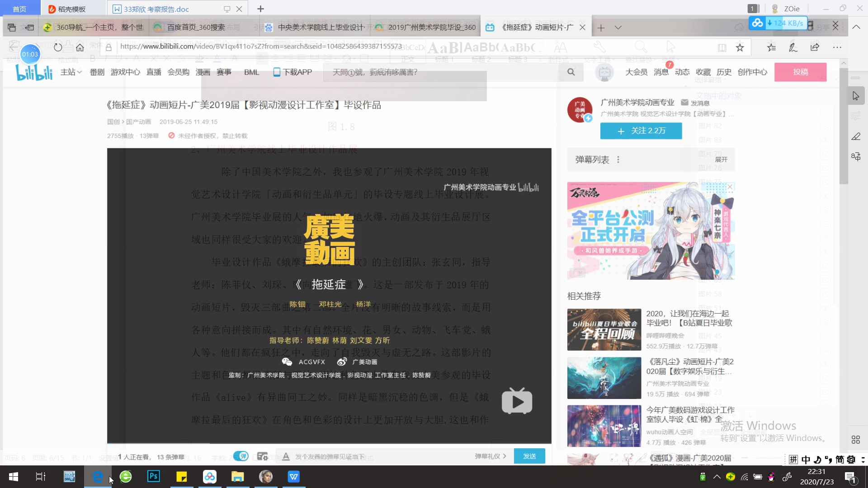The width and height of the screenshot is (868, 488).
Task: Follow uploader with 关注 2.2万 button
Action: [641, 131]
